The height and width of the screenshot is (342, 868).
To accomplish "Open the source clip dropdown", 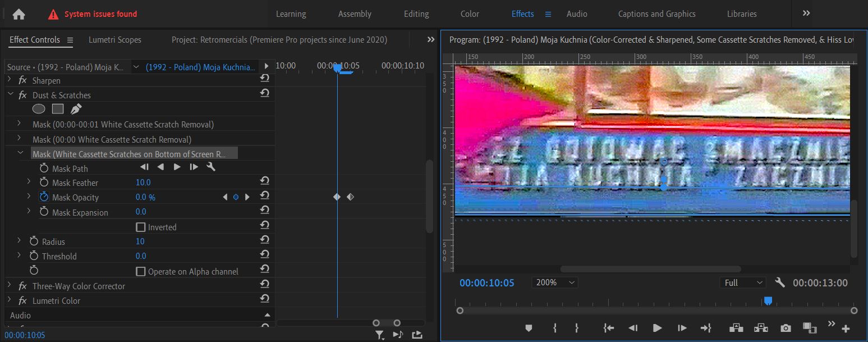I will (x=136, y=67).
